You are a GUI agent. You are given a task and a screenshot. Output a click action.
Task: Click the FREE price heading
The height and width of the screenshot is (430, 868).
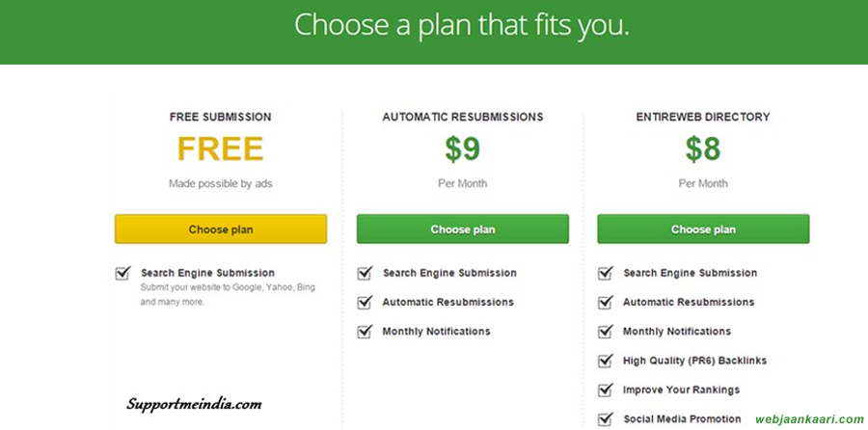(220, 148)
